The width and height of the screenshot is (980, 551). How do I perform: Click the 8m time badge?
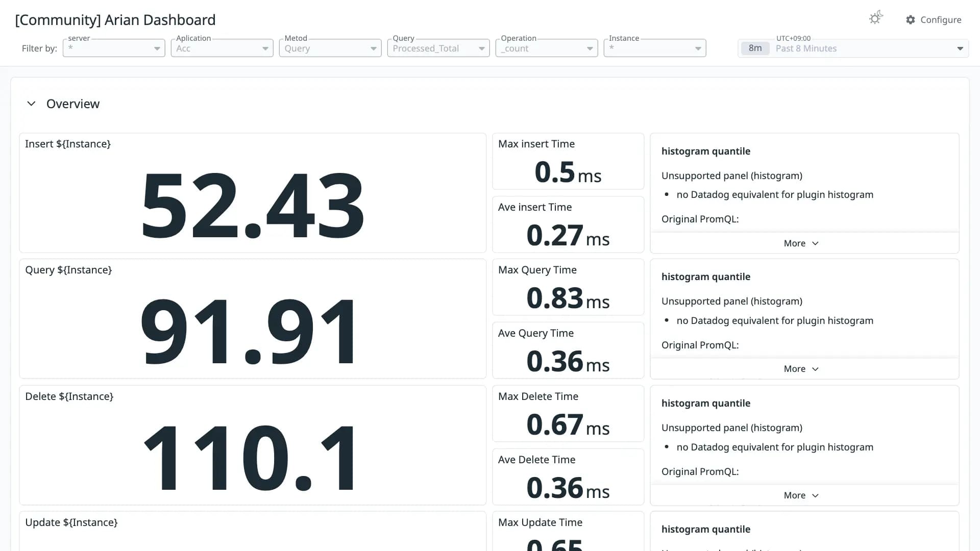click(755, 48)
